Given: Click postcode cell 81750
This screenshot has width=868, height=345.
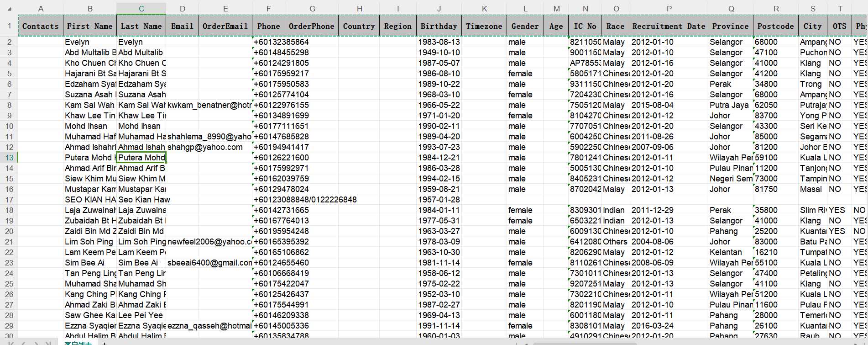Looking at the screenshot, I should 776,189.
